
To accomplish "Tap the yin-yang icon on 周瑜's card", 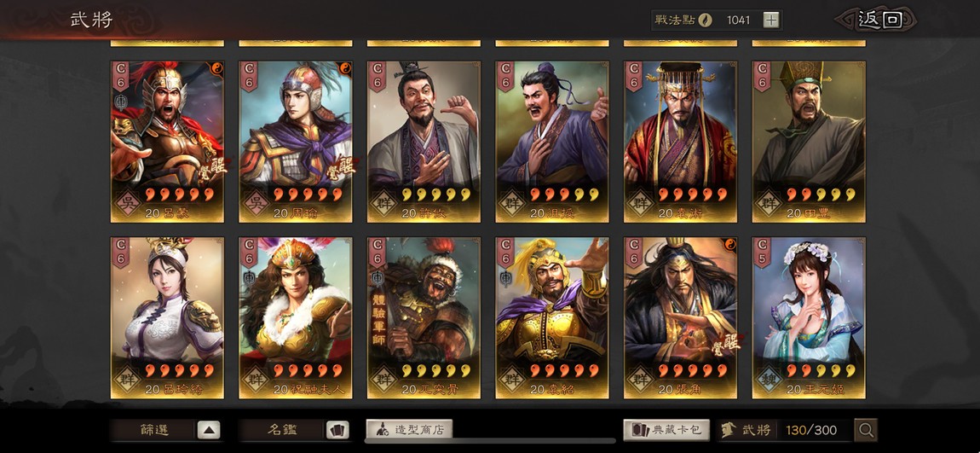I will tap(344, 69).
